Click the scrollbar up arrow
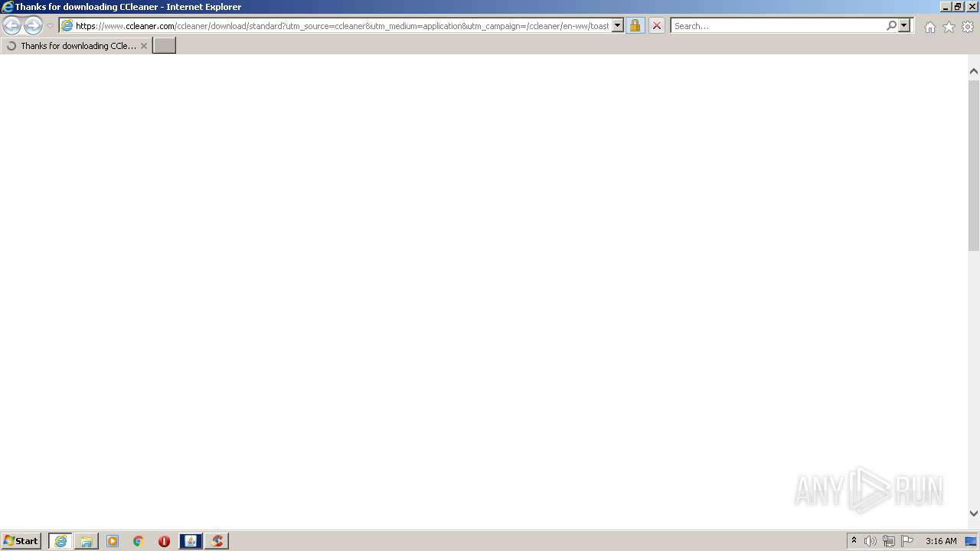 click(974, 71)
